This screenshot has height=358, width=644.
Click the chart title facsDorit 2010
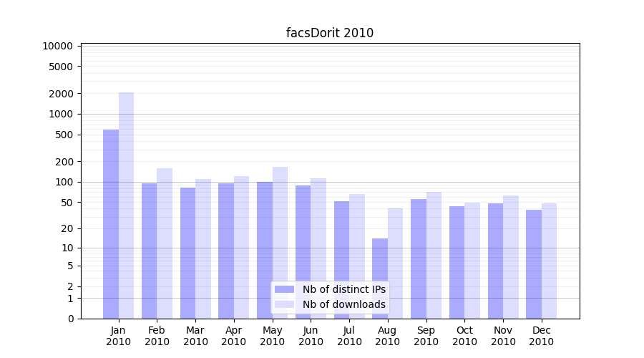tap(330, 33)
